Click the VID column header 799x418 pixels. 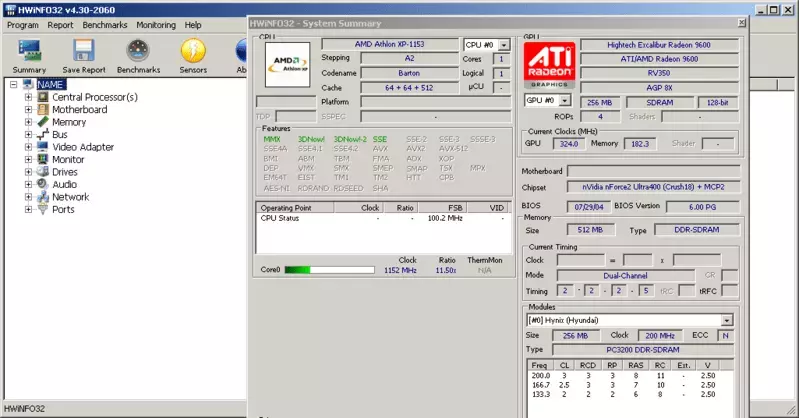click(x=489, y=207)
